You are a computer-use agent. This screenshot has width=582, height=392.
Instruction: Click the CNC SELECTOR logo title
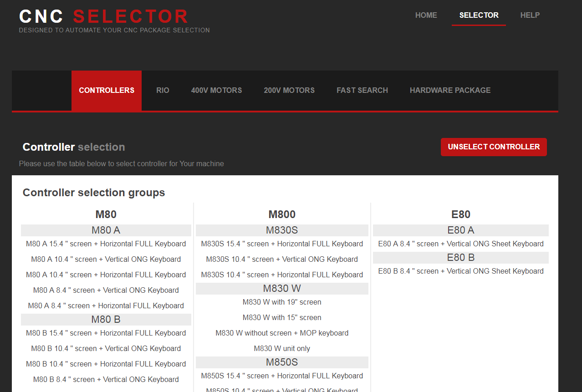pos(104,16)
